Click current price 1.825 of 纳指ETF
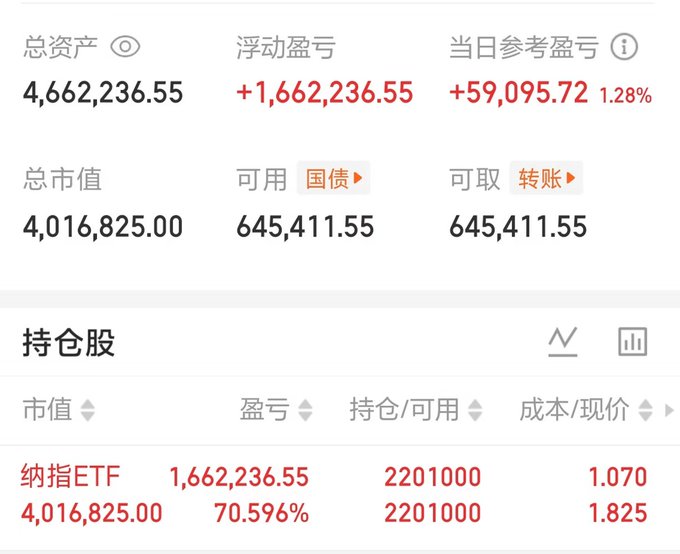 pos(618,513)
